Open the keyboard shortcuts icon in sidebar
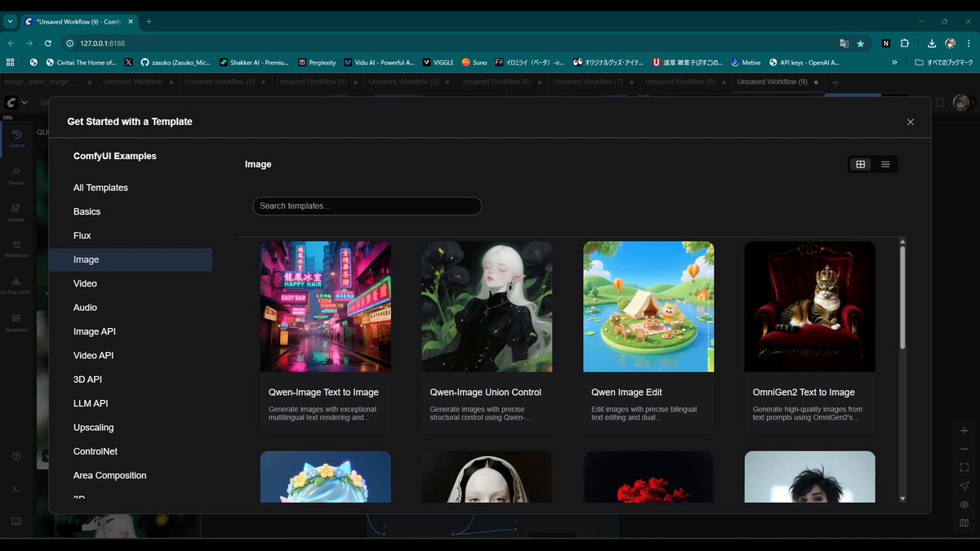This screenshot has height=551, width=980. [x=16, y=521]
